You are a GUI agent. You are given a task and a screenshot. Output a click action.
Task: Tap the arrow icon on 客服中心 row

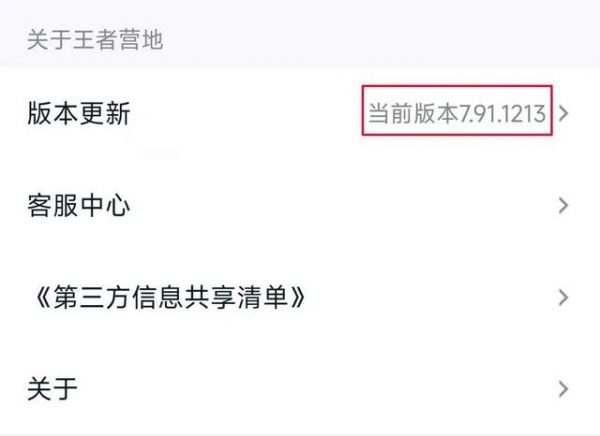point(563,206)
